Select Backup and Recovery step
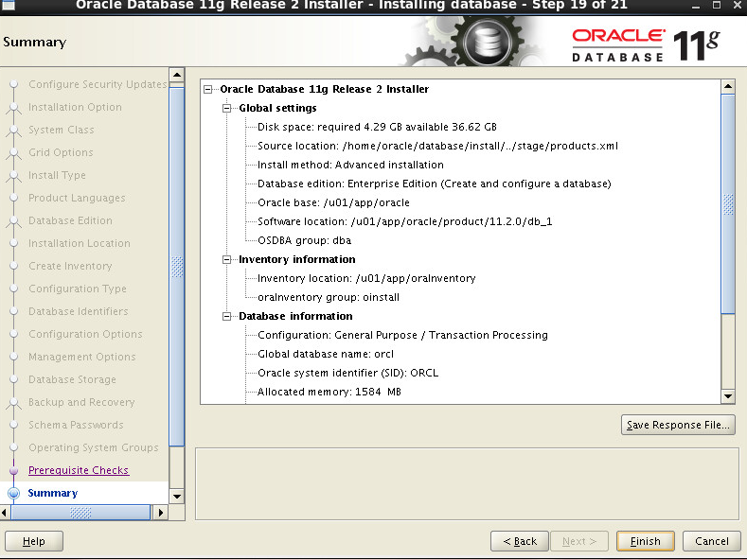Screen dimensions: 747x560 point(81,402)
